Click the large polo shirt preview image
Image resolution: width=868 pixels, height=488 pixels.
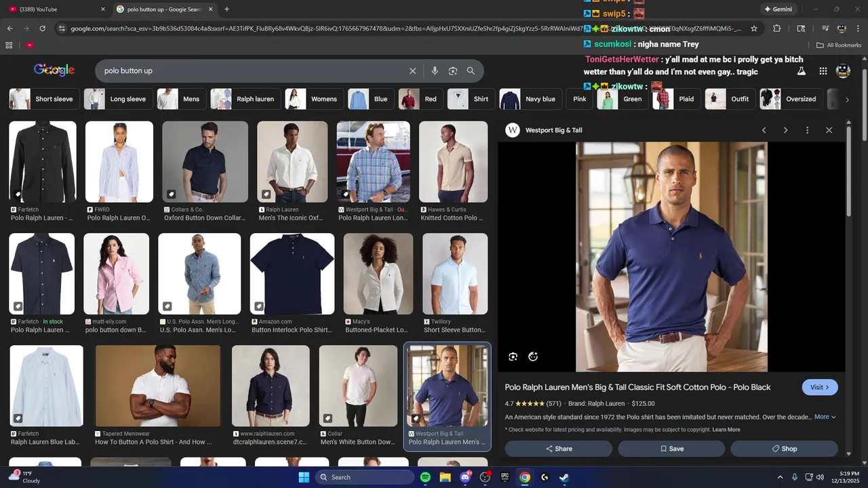[x=671, y=257]
